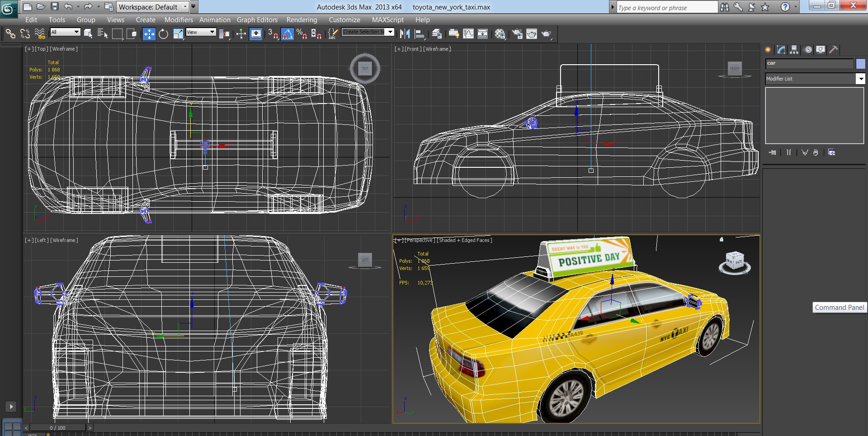Click the Use Pivot Point Center icon

click(225, 34)
